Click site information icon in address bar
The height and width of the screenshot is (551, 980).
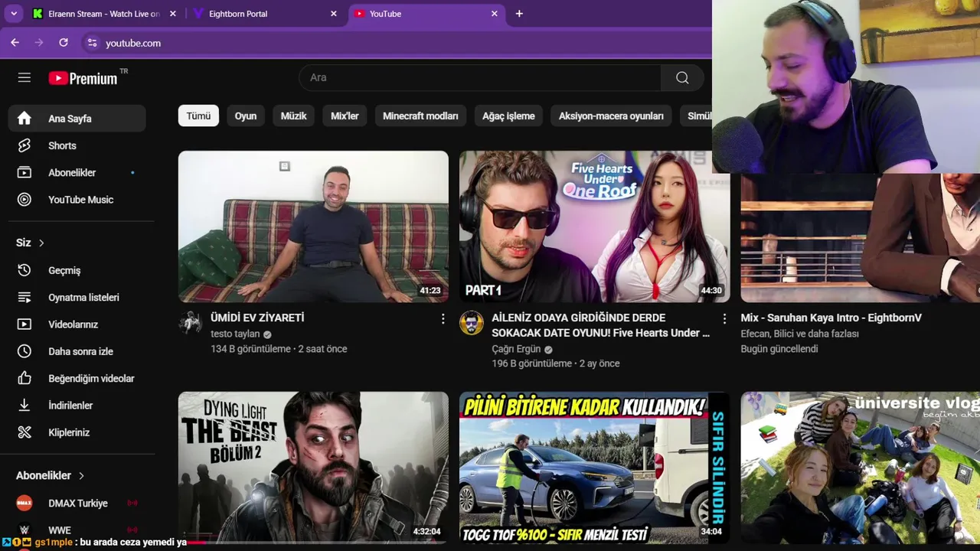92,43
